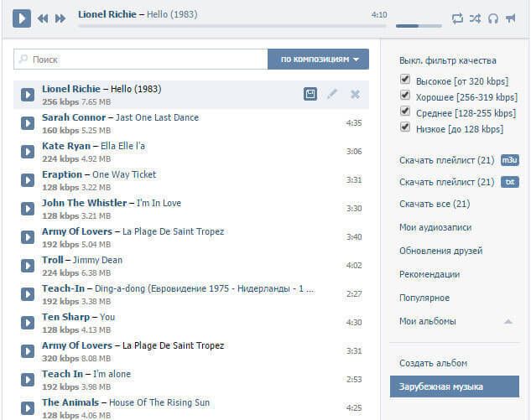Click Скачать все (21) link
The height and width of the screenshot is (420, 531).
435,204
